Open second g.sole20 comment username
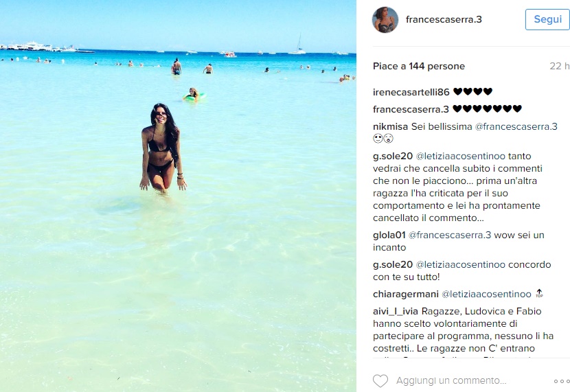570x392 pixels. pos(393,264)
